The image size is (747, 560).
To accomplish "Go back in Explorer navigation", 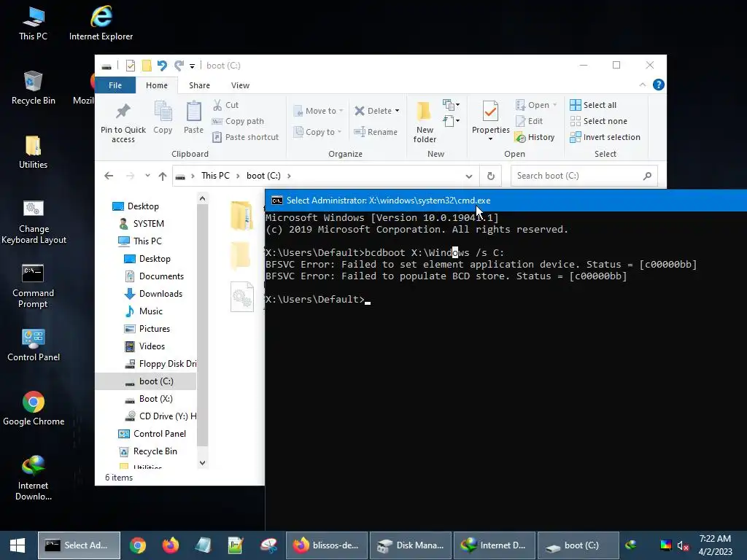I will point(109,176).
